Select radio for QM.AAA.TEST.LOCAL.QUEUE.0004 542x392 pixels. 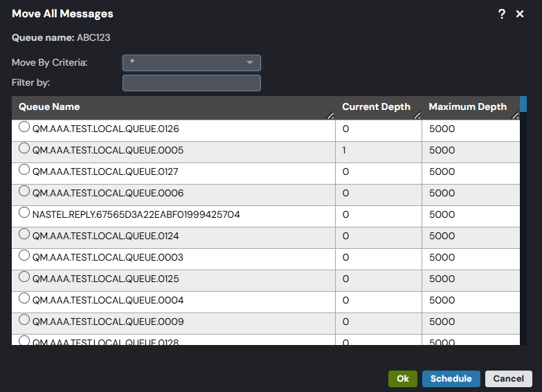pyautogui.click(x=24, y=298)
